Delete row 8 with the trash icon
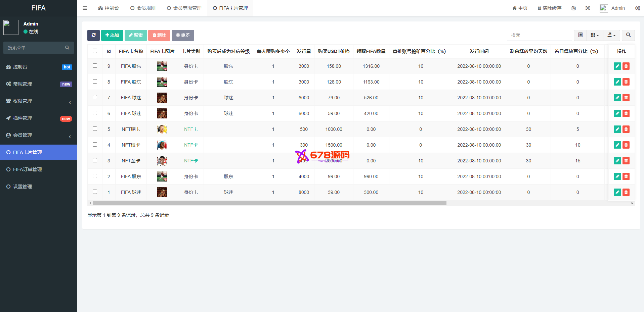The image size is (644, 312). tap(626, 82)
